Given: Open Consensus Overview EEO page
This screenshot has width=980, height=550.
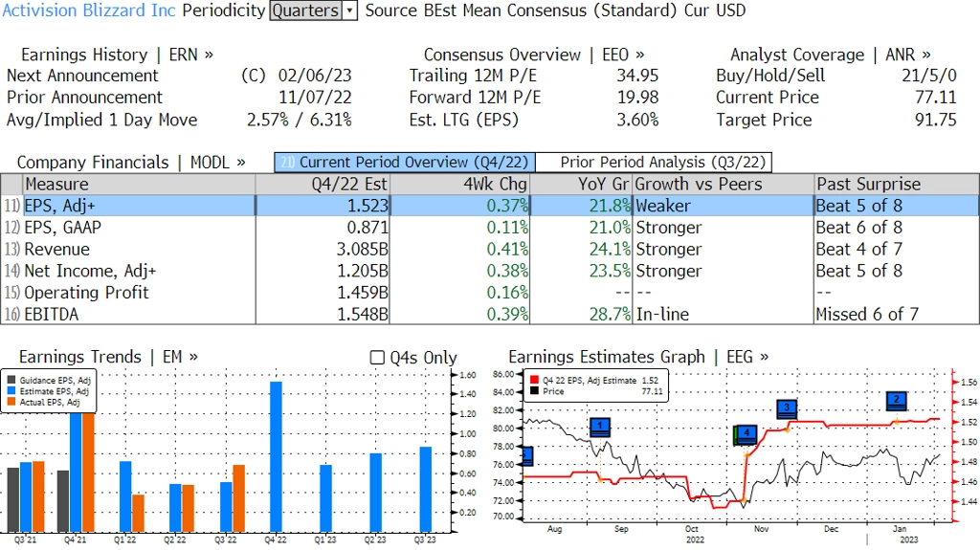Looking at the screenshot, I should tap(534, 55).
